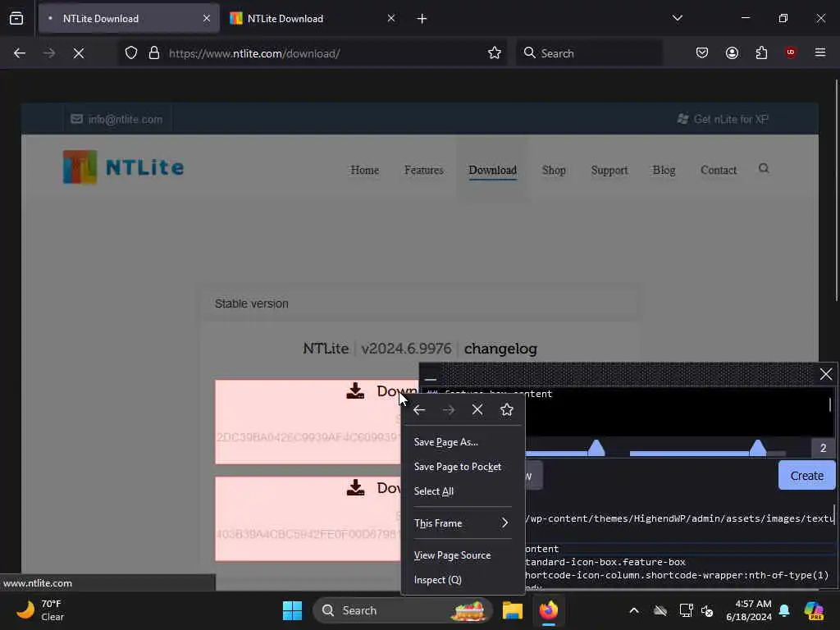840x630 pixels.
Task: Go back using the toolbar back arrow
Action: pyautogui.click(x=20, y=53)
